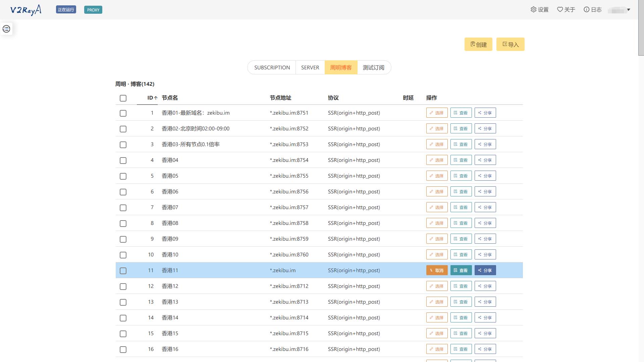The height and width of the screenshot is (362, 644).
Task: Check the box for node 香港02
Action: (123, 129)
